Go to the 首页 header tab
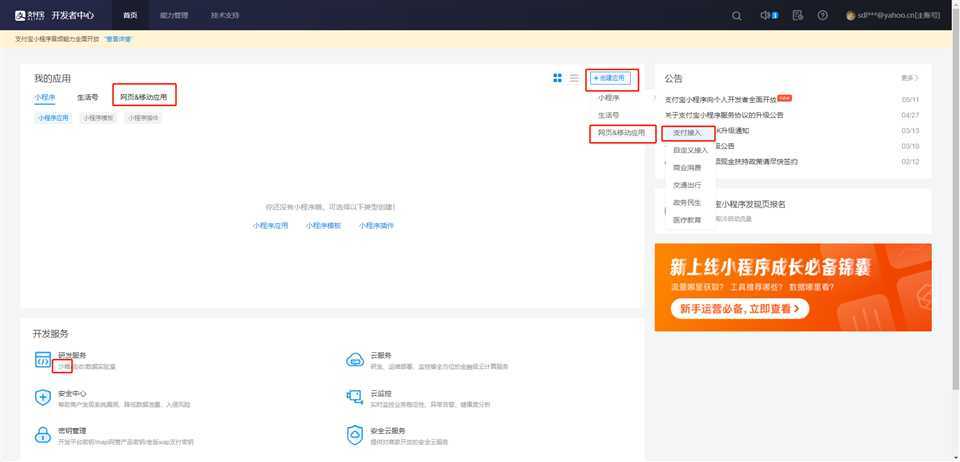The width and height of the screenshot is (960, 462). click(x=129, y=15)
